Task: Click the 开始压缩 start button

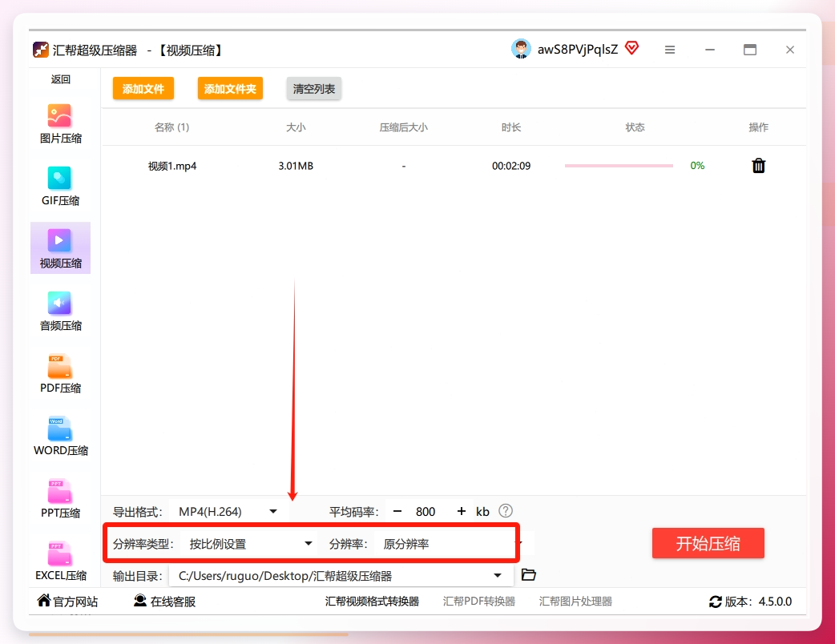Action: [x=708, y=543]
